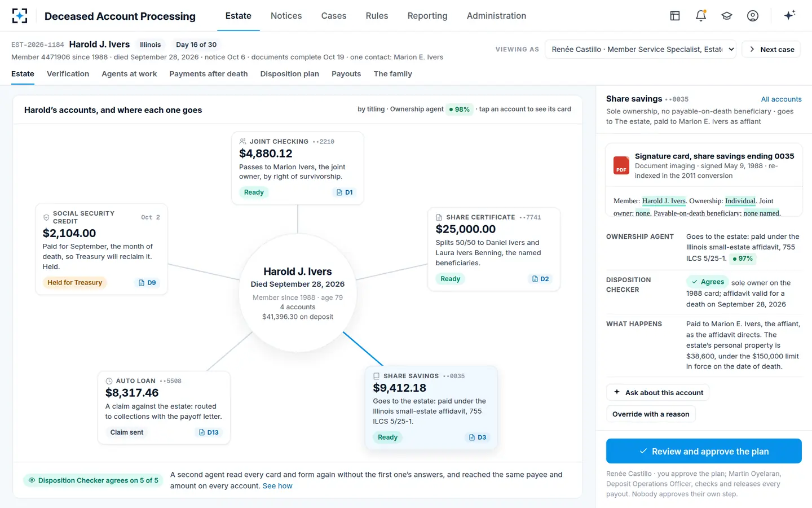Open the user profile icon
This screenshot has width=812, height=508.
(753, 16)
